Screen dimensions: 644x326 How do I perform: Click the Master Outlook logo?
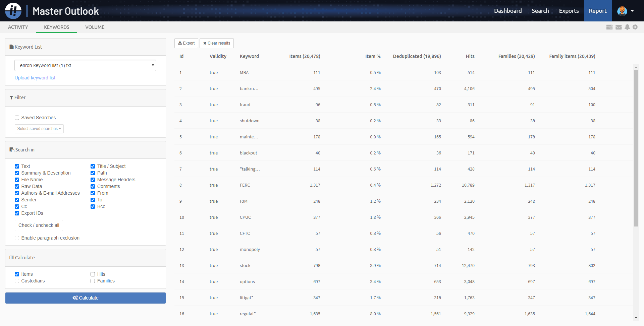point(13,10)
